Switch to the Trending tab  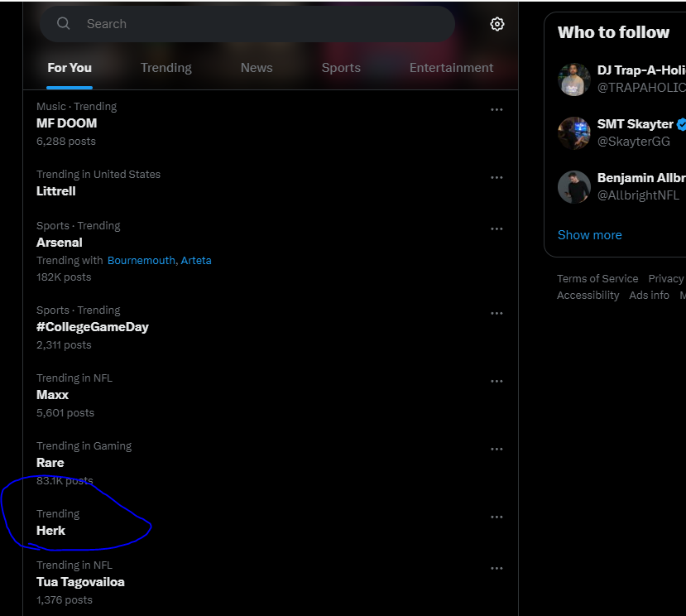166,68
